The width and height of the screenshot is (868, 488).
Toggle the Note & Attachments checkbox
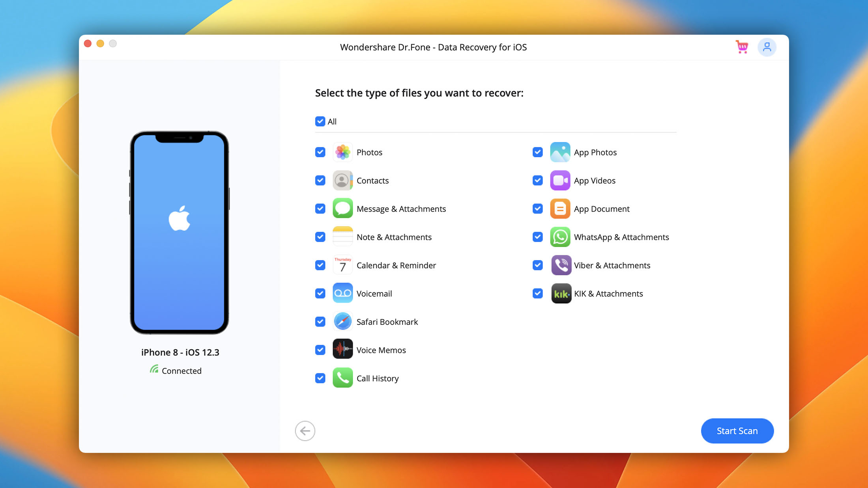(320, 237)
